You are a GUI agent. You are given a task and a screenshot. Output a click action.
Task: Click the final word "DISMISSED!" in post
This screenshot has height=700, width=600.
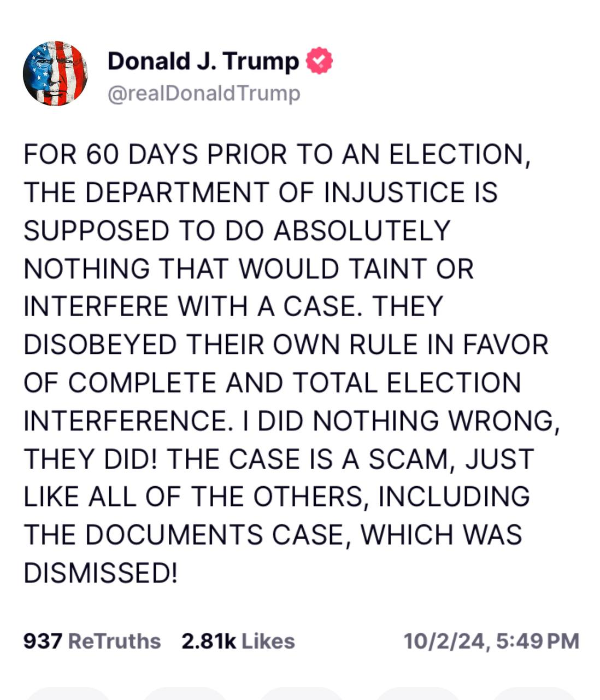101,573
